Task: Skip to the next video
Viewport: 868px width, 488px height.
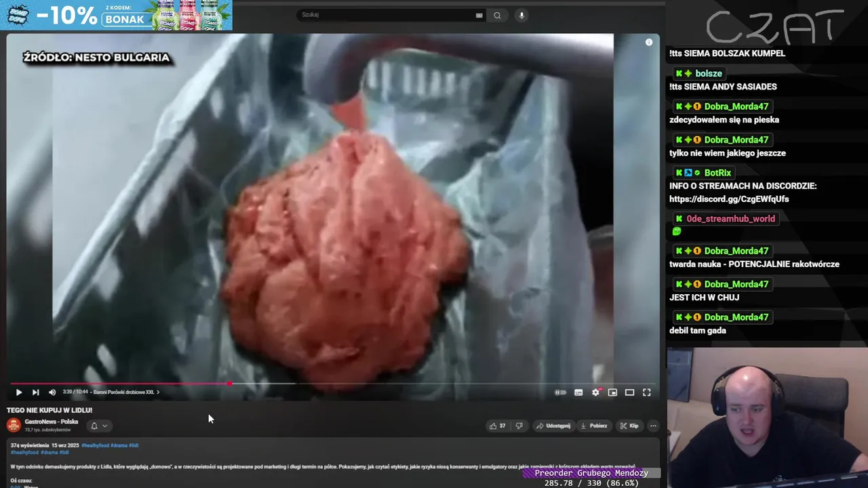Action: [35, 392]
